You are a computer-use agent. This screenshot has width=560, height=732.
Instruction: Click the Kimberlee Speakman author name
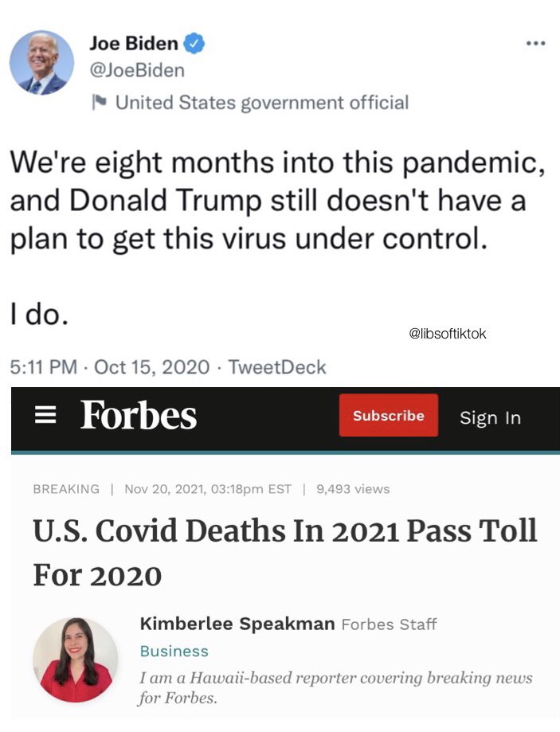(x=237, y=623)
